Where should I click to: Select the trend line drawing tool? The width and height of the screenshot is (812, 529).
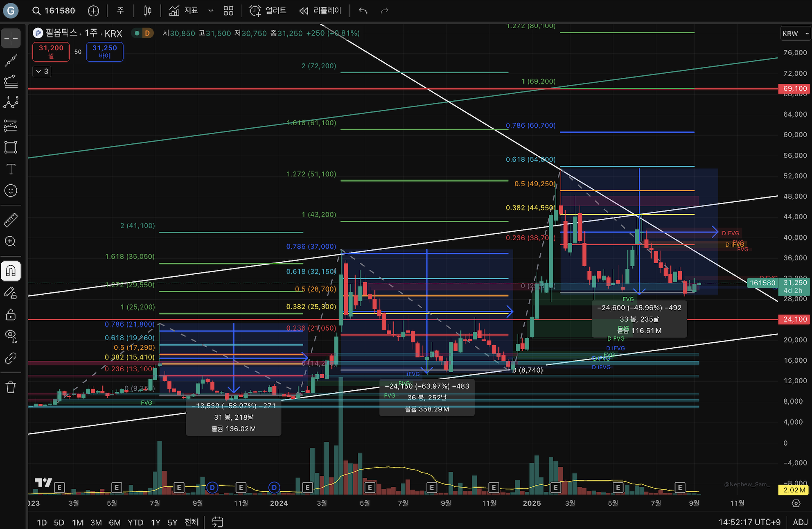11,60
